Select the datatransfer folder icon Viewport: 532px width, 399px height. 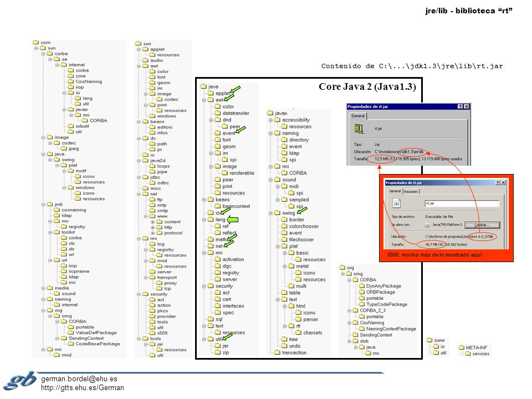pos(217,113)
